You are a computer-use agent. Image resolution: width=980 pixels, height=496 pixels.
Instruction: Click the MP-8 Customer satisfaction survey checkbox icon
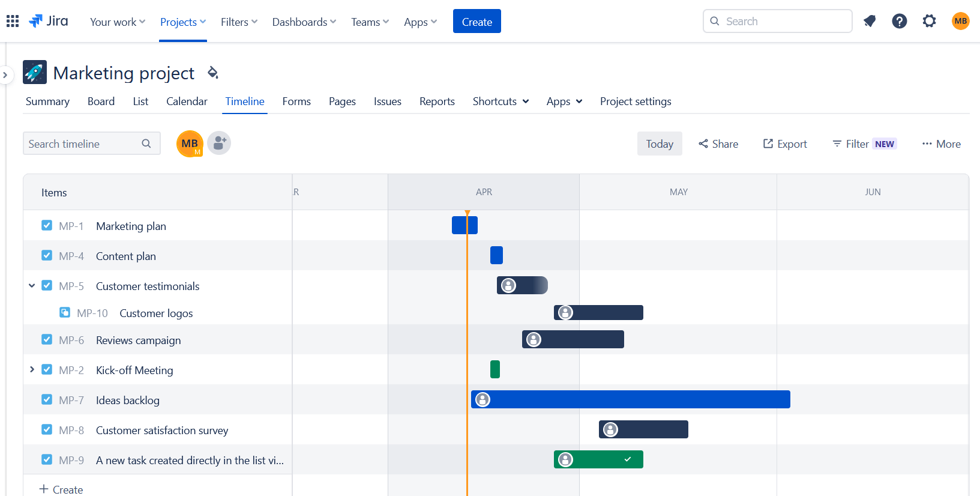pyautogui.click(x=47, y=430)
